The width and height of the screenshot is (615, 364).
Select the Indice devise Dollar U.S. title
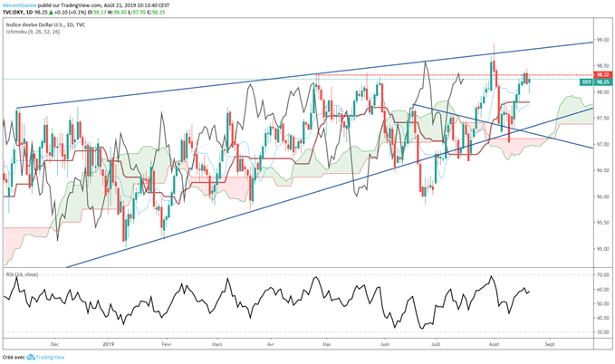coord(45,24)
